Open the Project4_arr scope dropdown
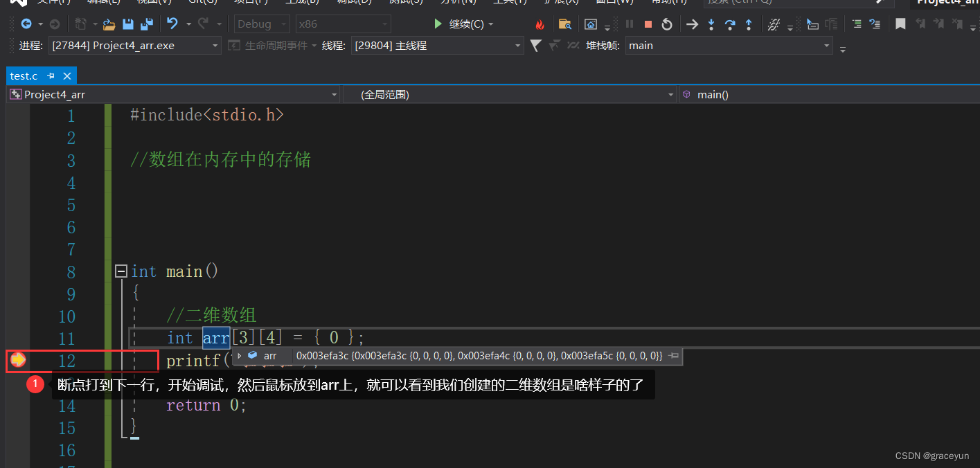The height and width of the screenshot is (468, 980). [174, 95]
